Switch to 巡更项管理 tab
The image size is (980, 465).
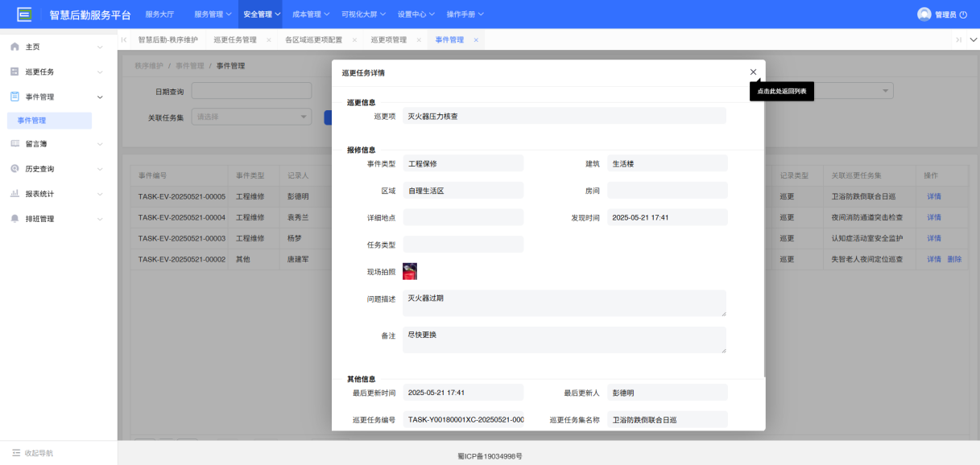point(389,39)
